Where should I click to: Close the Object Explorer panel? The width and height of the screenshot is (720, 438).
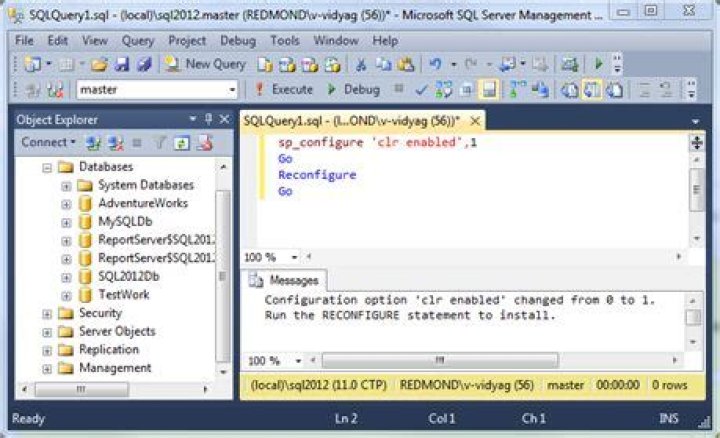click(x=225, y=119)
